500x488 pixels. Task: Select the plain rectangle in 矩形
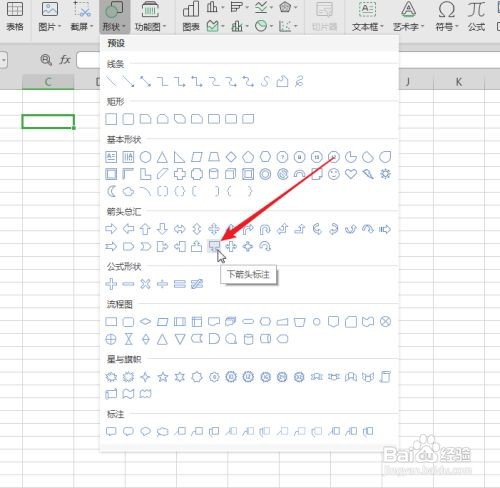click(x=111, y=119)
